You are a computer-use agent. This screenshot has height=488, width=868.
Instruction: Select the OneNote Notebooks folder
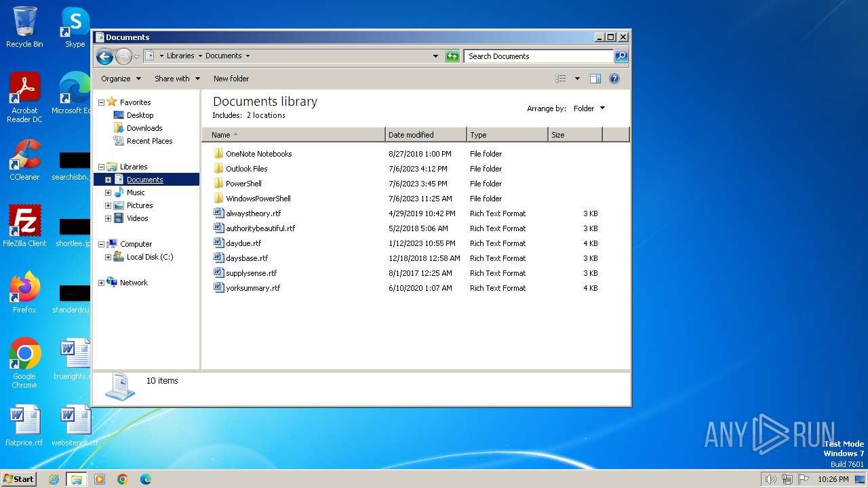click(x=258, y=154)
